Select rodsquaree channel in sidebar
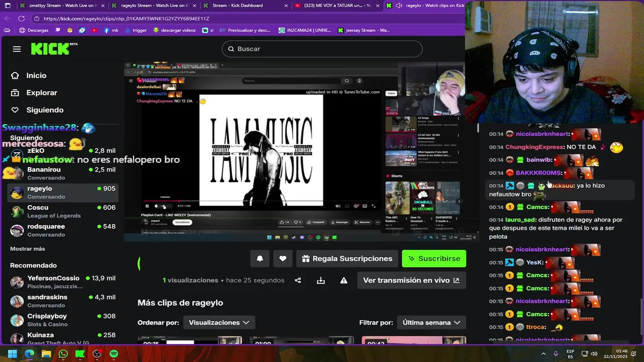This screenshot has height=362, width=644. [x=63, y=230]
